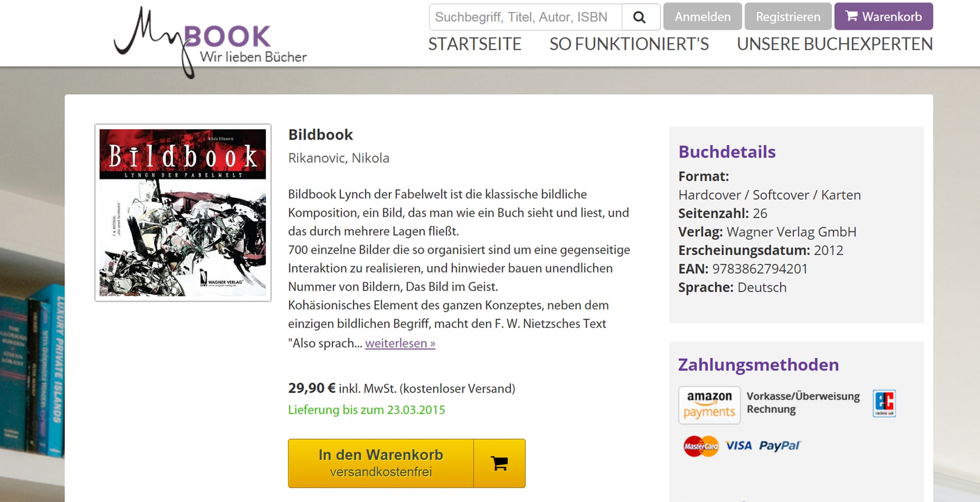Image resolution: width=980 pixels, height=502 pixels.
Task: Click the magnifying glass search icon
Action: coord(640,17)
